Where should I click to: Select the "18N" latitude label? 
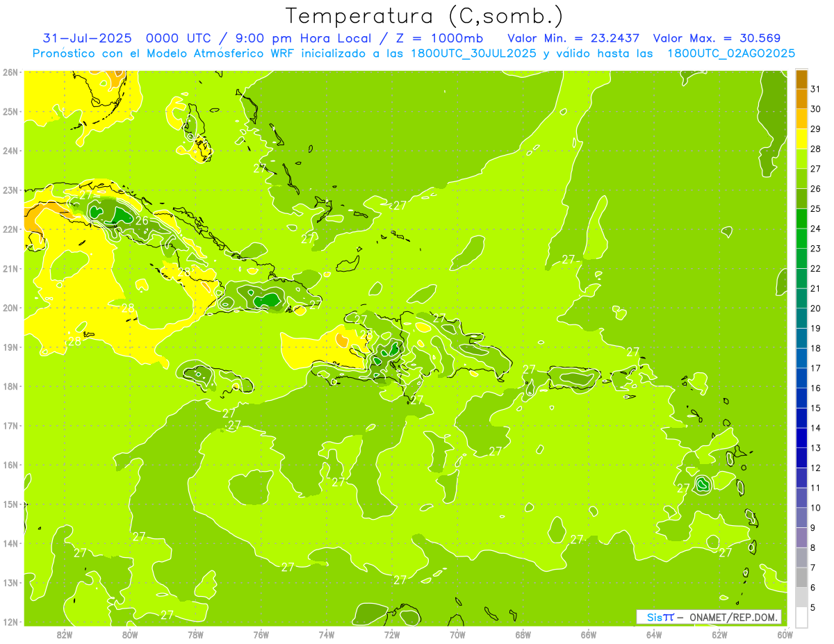tap(10, 386)
